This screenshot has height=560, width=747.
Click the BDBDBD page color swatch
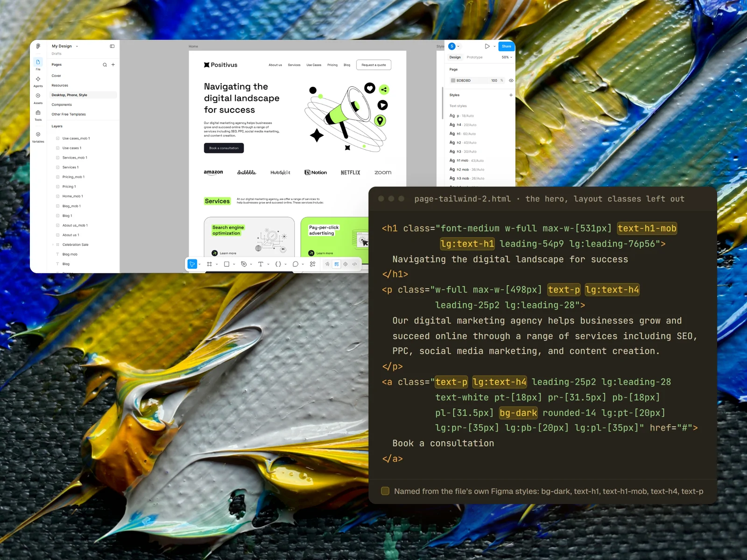click(x=453, y=81)
